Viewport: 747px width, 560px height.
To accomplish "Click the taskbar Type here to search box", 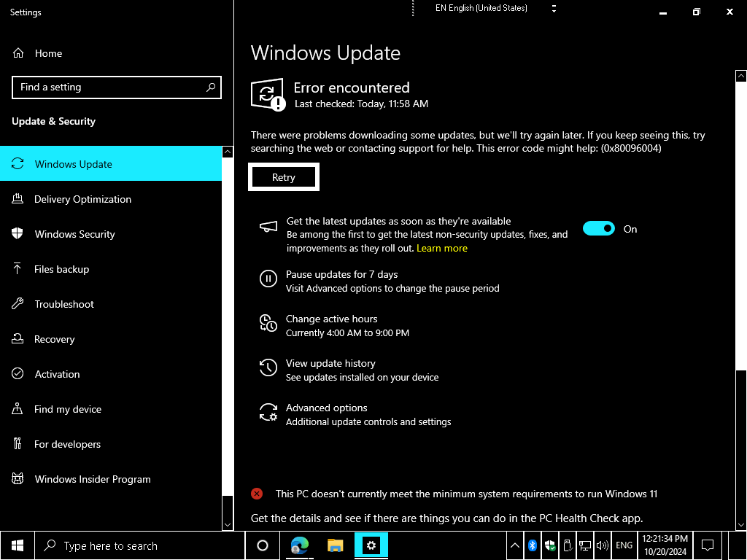I will (139, 545).
